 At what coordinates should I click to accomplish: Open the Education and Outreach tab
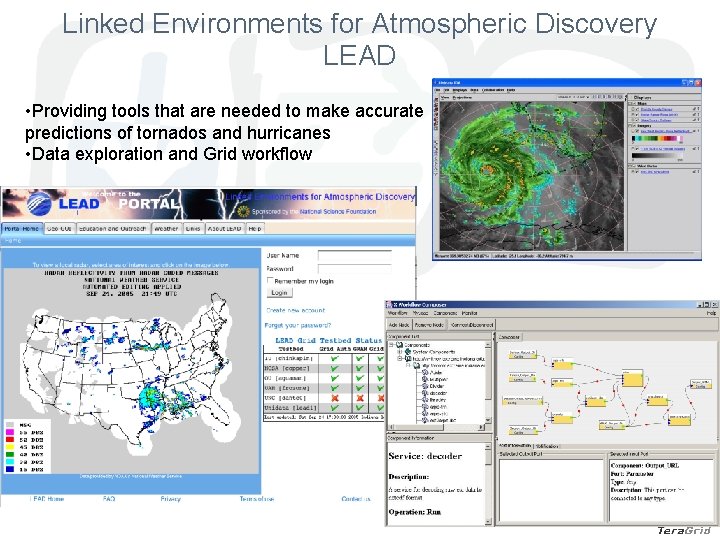pos(112,229)
